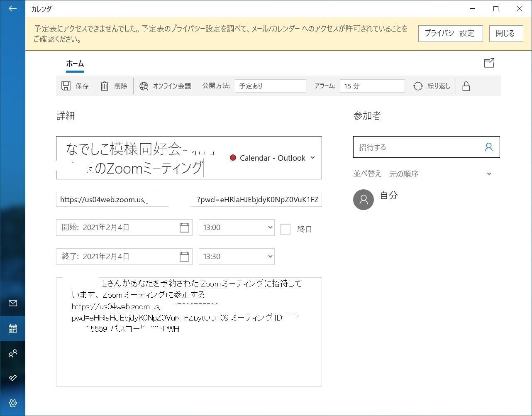This screenshot has width=532, height=416.
Task: Click the Save (保存) floppy disk icon
Action: pos(66,86)
